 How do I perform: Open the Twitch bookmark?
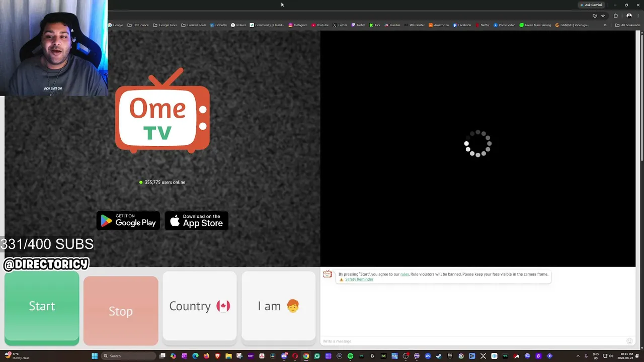point(359,25)
